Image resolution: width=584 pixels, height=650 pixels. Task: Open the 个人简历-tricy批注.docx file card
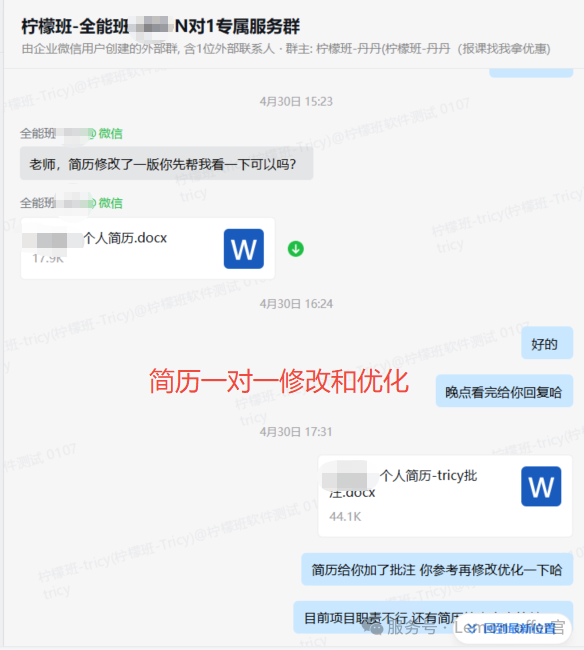445,496
